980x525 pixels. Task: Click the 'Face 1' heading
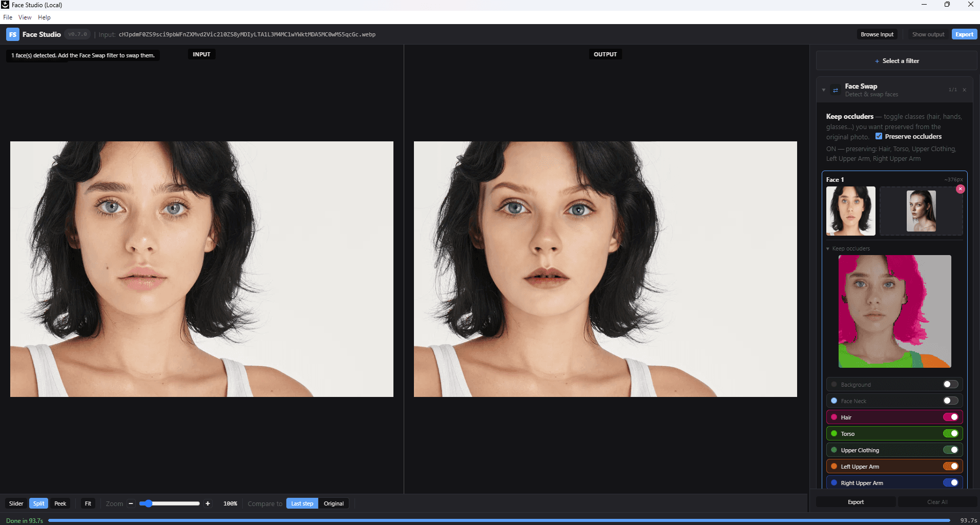[x=835, y=180]
